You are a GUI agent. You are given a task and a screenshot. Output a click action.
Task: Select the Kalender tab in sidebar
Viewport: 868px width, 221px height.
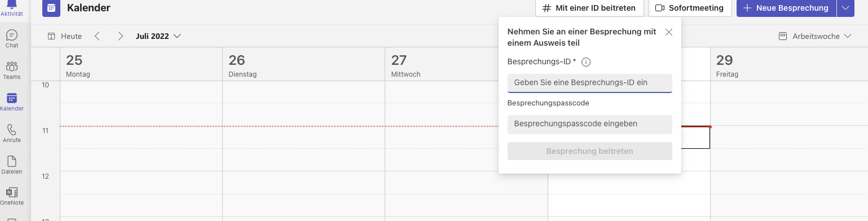click(x=12, y=101)
